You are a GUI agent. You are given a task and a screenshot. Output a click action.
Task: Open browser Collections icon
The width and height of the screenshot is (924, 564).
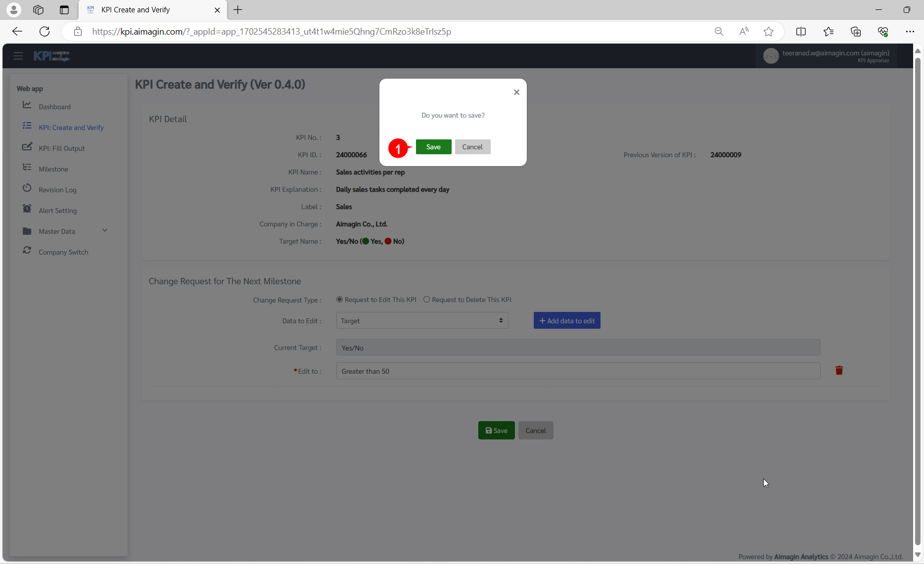856,32
